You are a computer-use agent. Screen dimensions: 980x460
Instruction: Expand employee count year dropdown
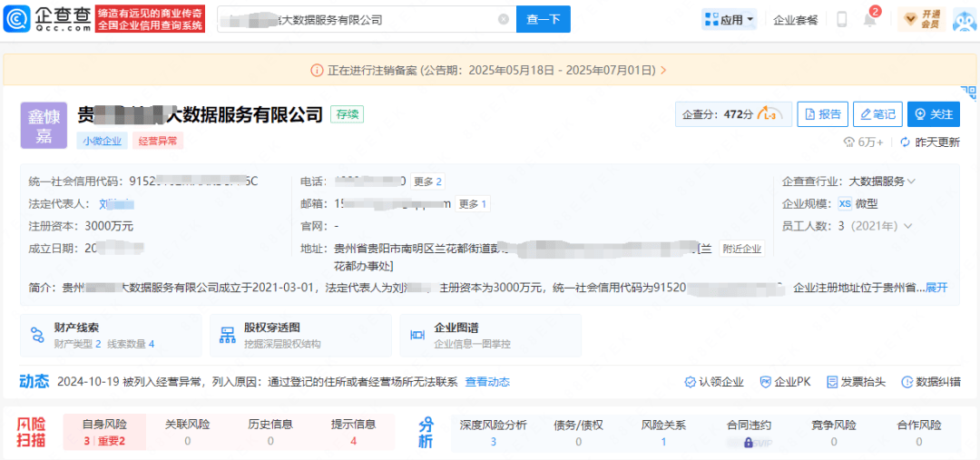coord(907,226)
